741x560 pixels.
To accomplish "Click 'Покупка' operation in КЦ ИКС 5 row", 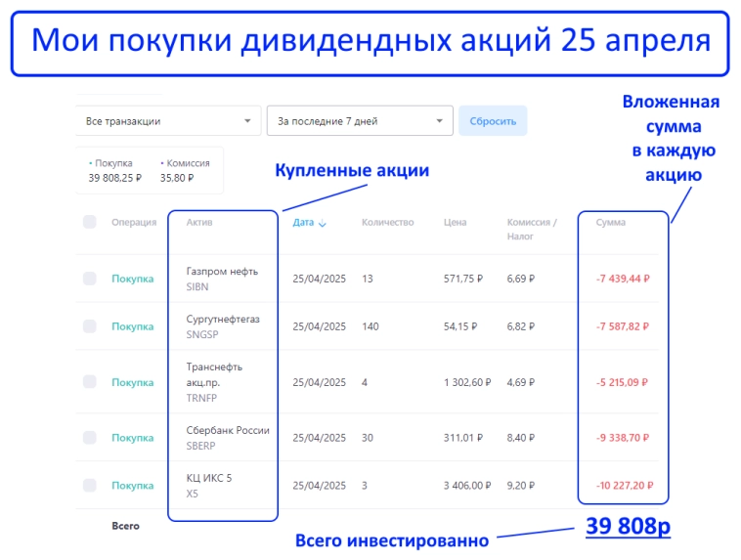I will (133, 486).
